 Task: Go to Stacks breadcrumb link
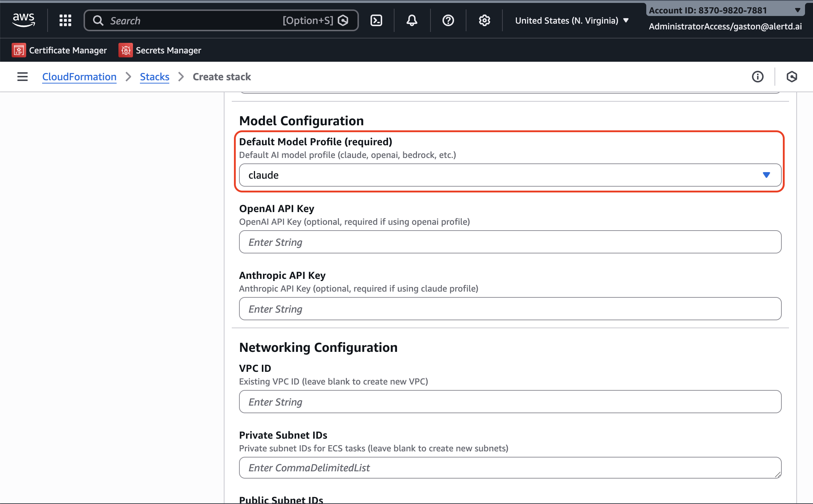coord(154,77)
